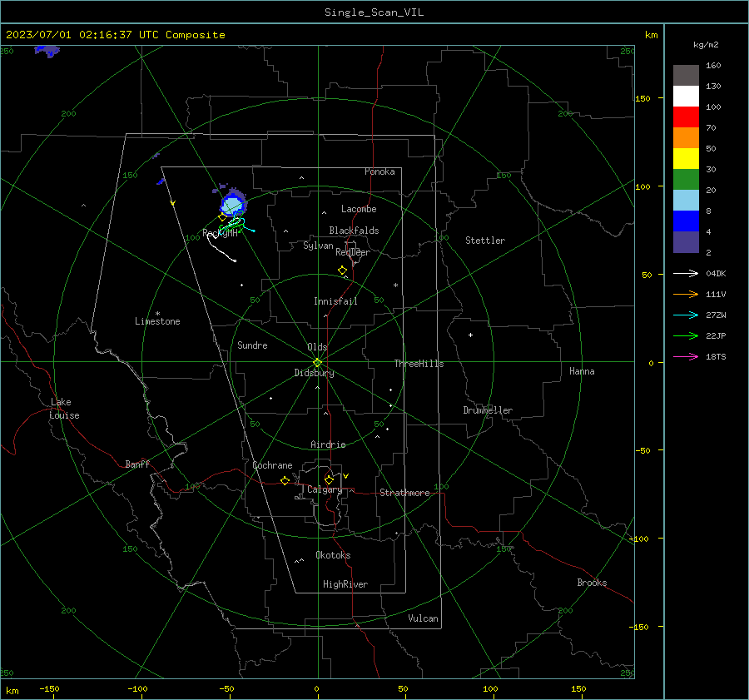749x700 pixels.
Task: Click the Innisfail map label
Action: [x=335, y=301]
